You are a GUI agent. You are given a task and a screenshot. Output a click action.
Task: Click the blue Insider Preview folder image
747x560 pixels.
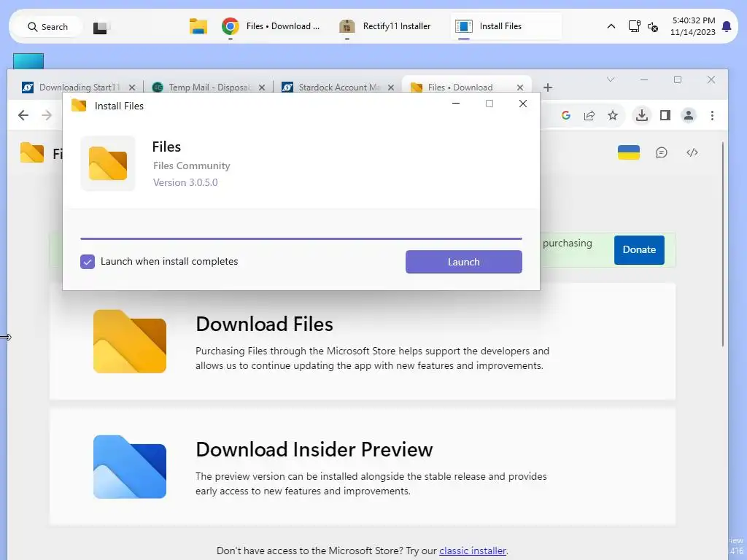pyautogui.click(x=130, y=467)
